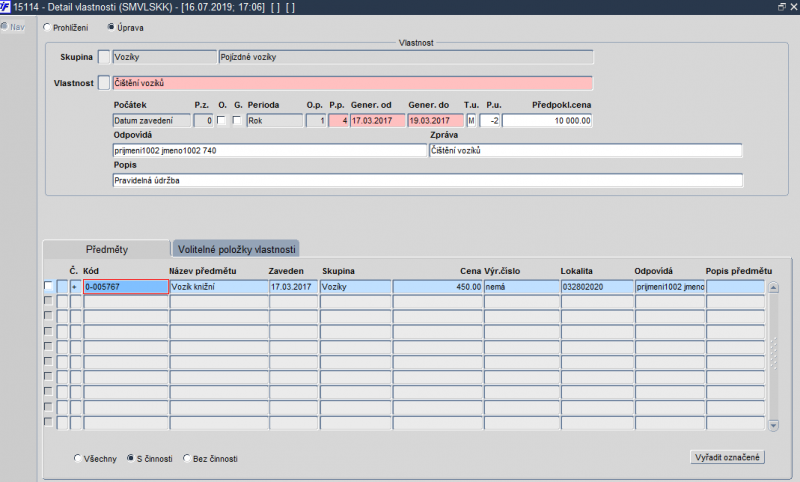
Task: Click the cell Vozík knižní
Action: 219,287
